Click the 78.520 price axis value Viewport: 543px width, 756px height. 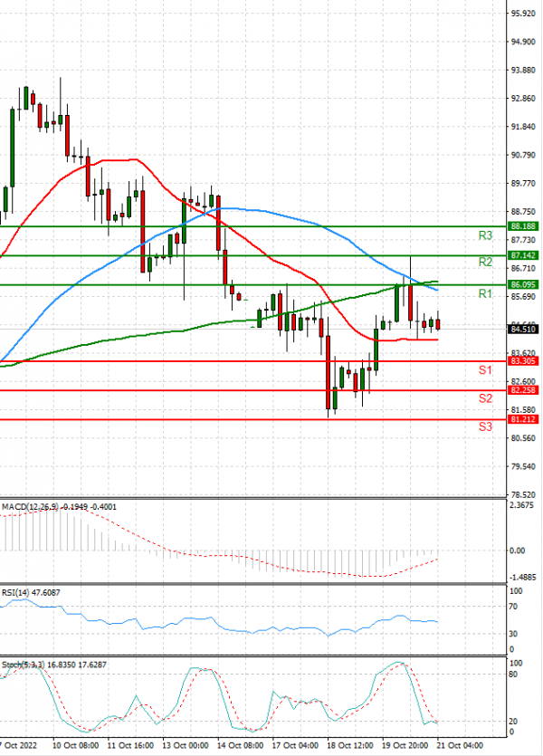[x=523, y=494]
